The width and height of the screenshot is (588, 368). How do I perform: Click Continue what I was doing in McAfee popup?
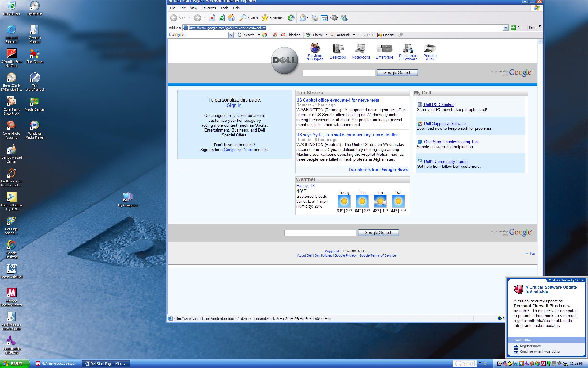(540, 352)
